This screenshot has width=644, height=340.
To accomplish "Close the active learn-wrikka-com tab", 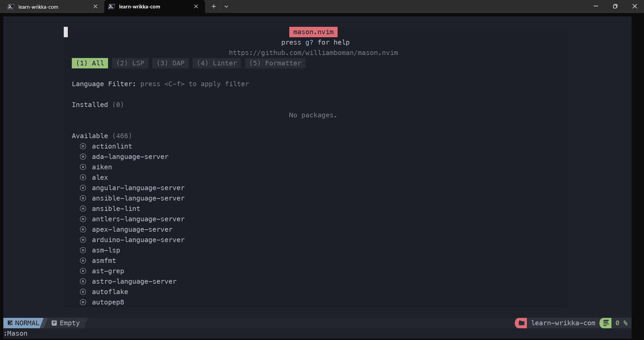I will tap(196, 6).
